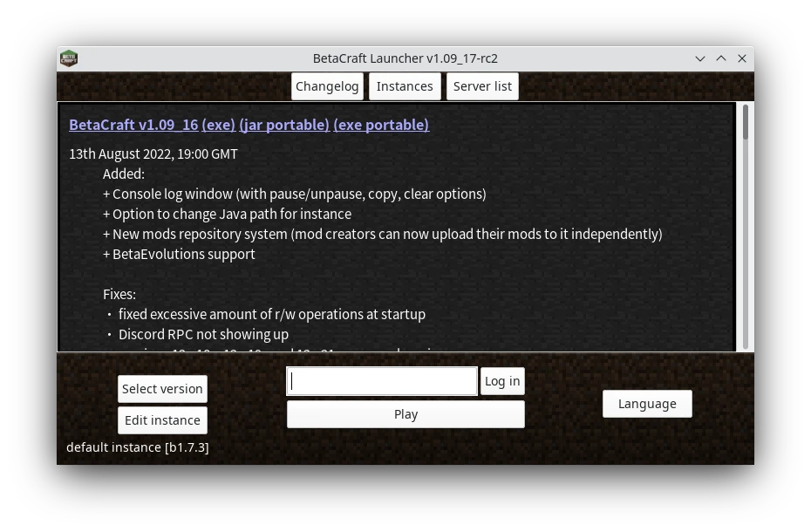Click the '+ Console log window' changelog line
Viewport: 811px width, 532px height.
pos(294,194)
